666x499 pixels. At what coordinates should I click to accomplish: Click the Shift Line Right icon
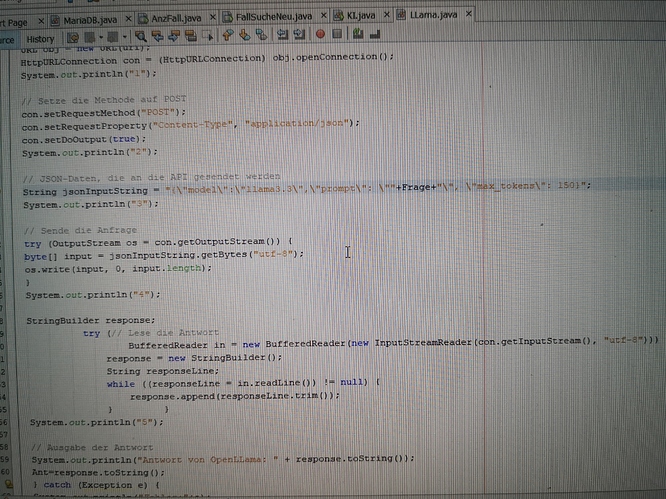[x=299, y=34]
